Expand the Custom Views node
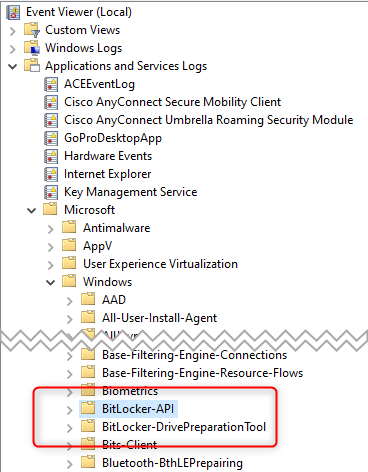 [x=13, y=31]
